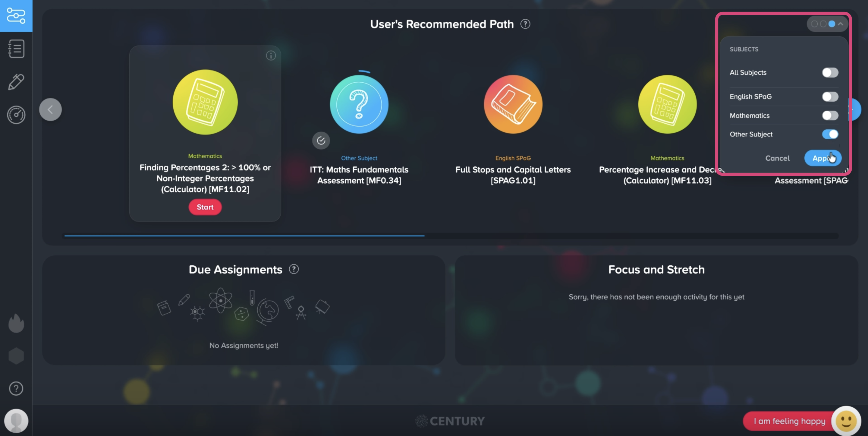
Task: Enable the All Subjects toggle
Action: (830, 72)
